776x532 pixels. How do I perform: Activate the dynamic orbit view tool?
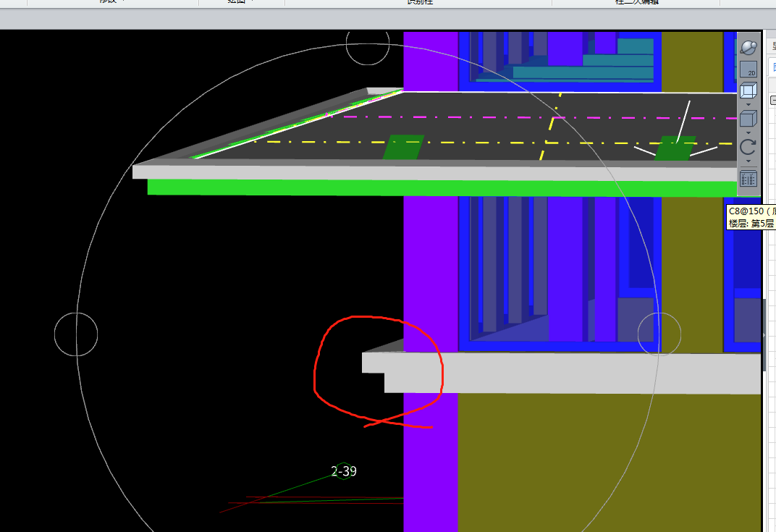click(x=748, y=48)
